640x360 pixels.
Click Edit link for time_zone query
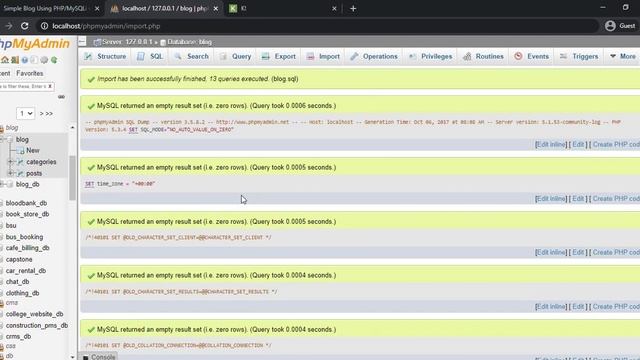coord(578,199)
